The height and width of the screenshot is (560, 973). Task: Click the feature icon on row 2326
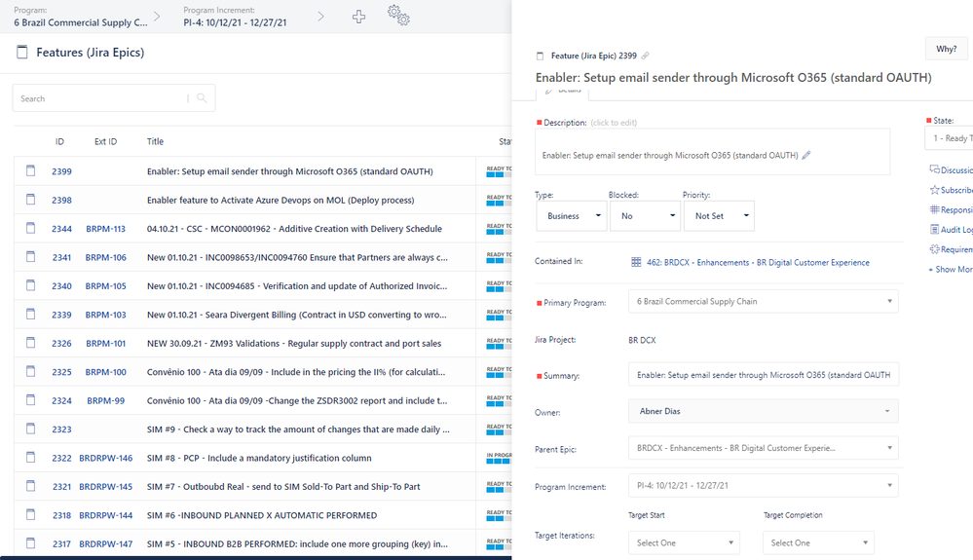(30, 342)
